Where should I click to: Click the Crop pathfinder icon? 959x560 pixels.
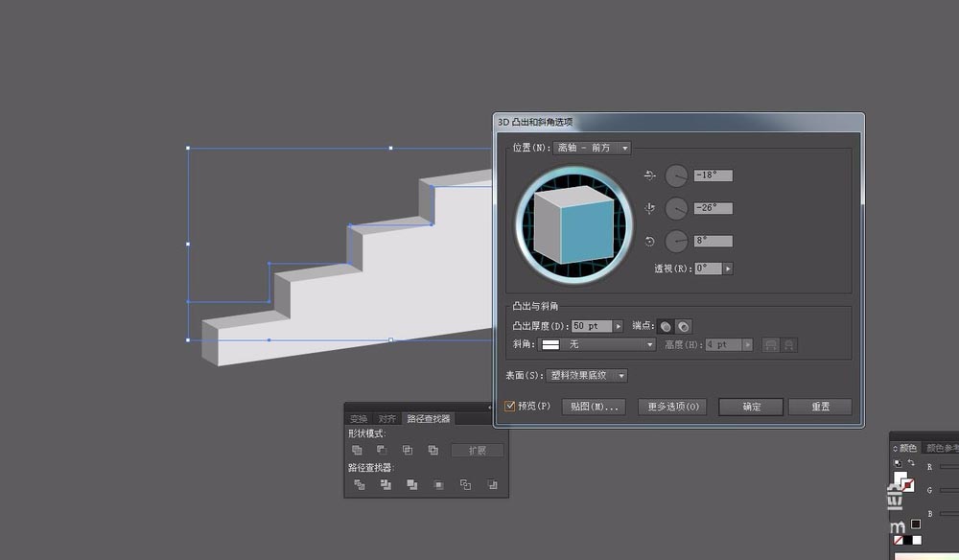pos(438,485)
